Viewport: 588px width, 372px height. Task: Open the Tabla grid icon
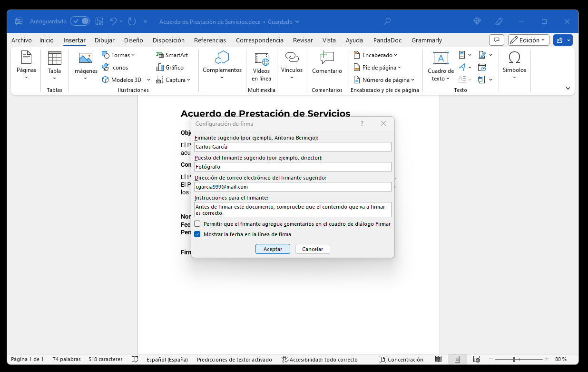55,58
